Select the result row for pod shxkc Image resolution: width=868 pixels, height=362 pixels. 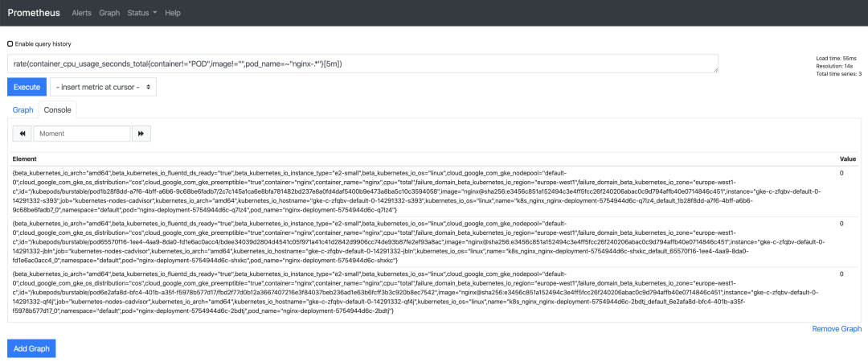coord(435,242)
